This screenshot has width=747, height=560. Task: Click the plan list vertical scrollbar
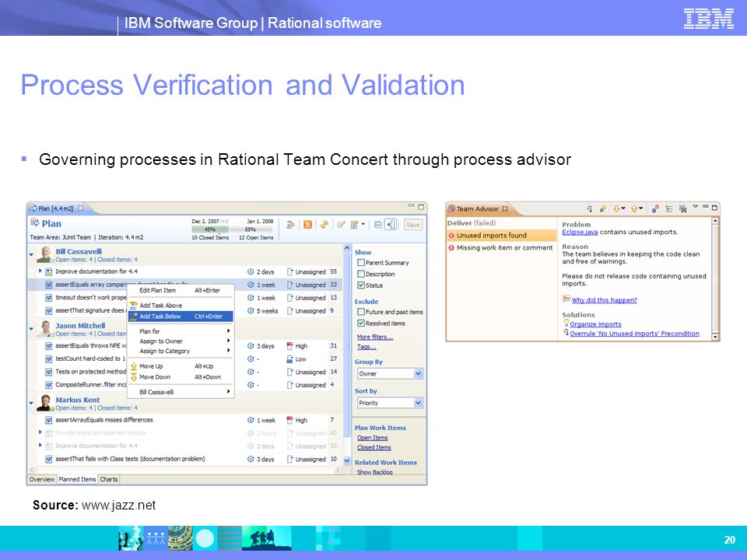click(x=347, y=355)
